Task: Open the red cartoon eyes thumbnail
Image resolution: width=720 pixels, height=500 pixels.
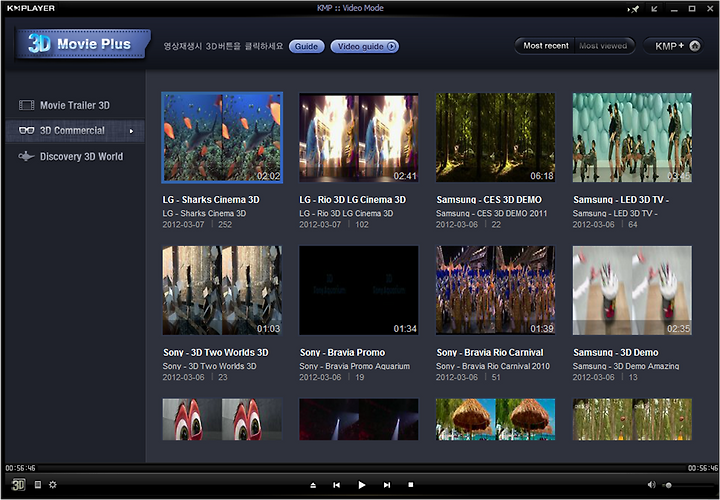Action: [222, 419]
